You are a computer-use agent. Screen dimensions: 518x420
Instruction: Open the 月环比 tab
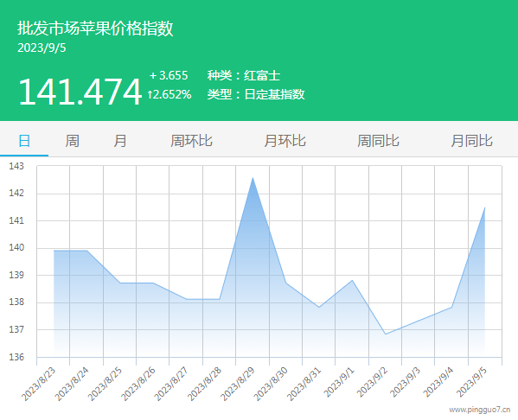pos(285,141)
